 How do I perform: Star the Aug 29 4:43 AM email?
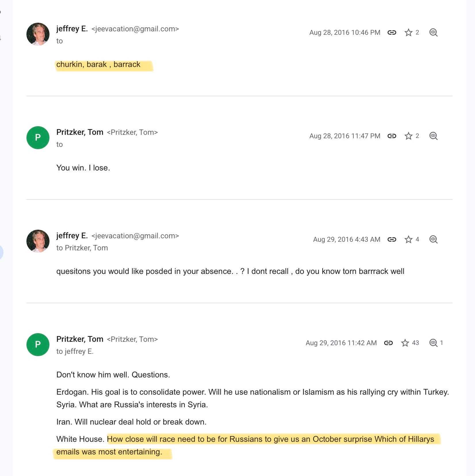pos(408,239)
